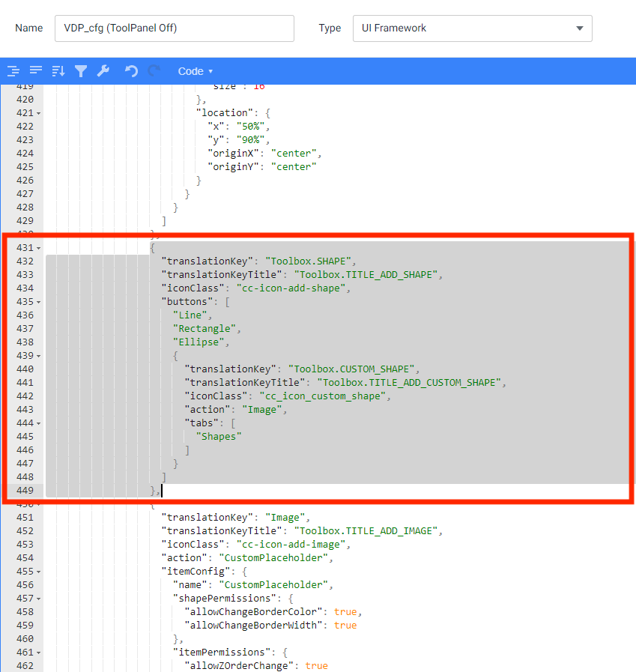Click the "tabs" key on line 444
Screen dimensions: 636x672
pos(202,423)
